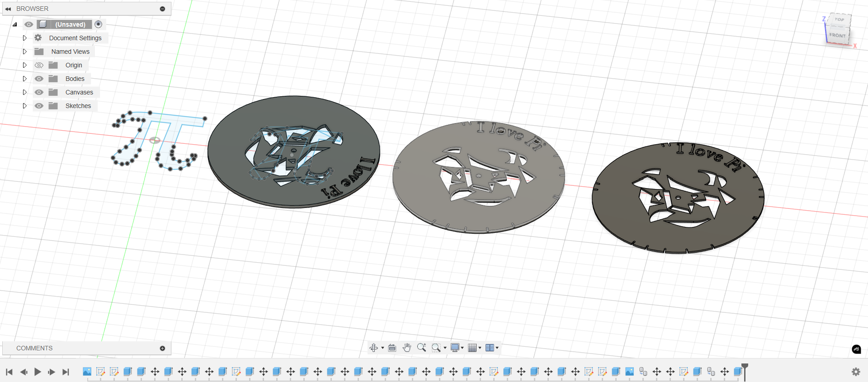Play the timeline history

tap(38, 372)
